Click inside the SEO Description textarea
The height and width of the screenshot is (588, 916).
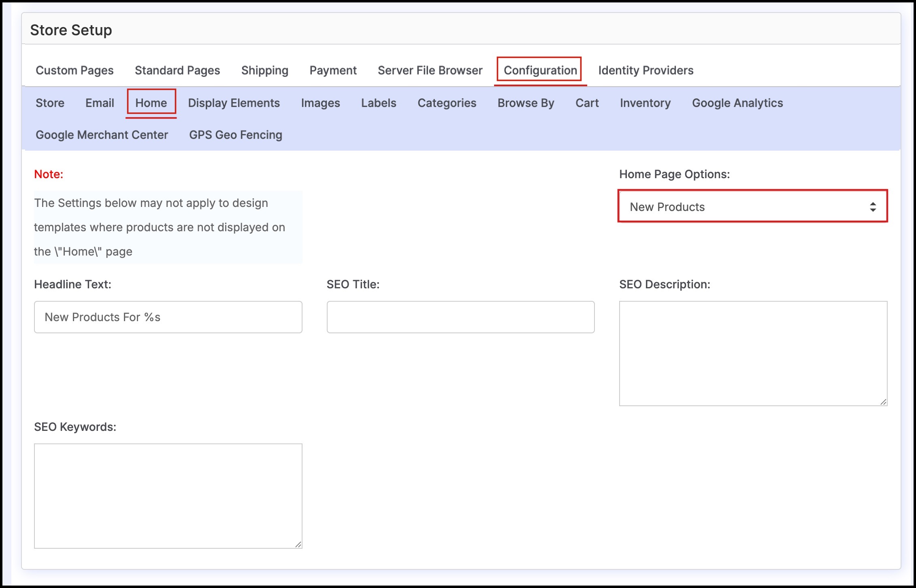[753, 353]
